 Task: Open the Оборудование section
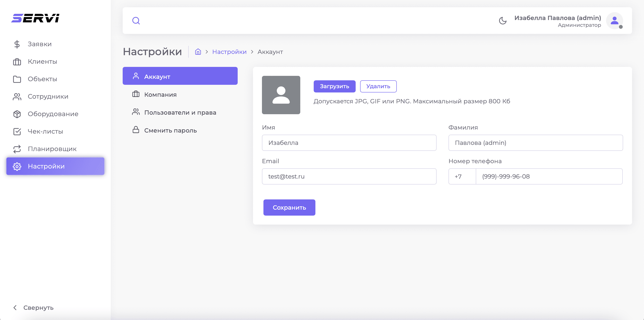click(53, 114)
